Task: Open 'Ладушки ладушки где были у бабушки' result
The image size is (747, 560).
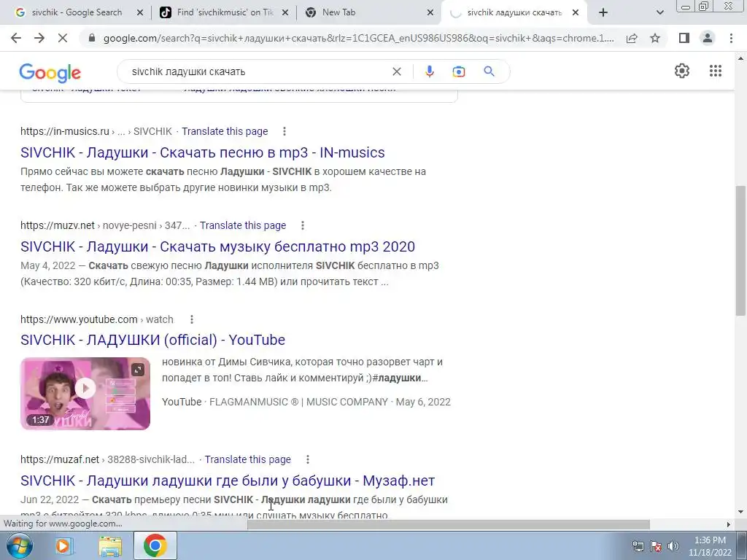Action: point(228,481)
